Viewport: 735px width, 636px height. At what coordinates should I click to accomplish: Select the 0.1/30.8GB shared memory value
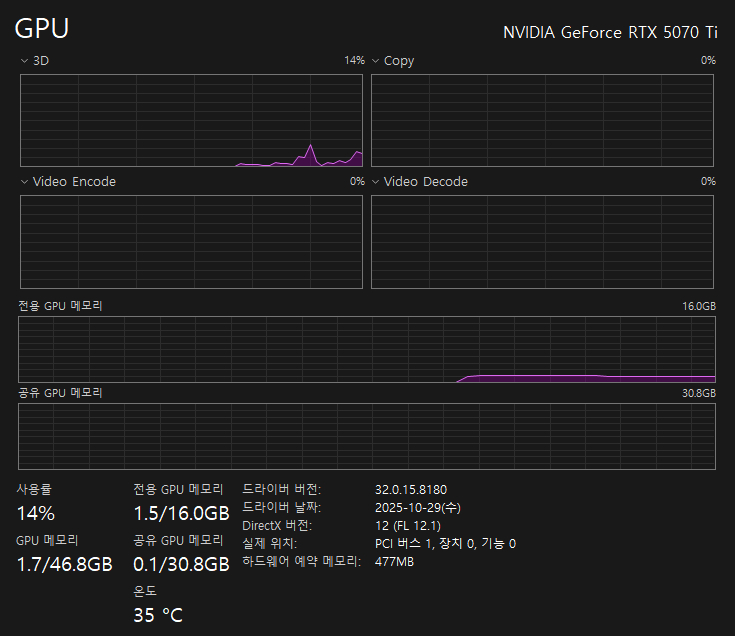click(181, 564)
